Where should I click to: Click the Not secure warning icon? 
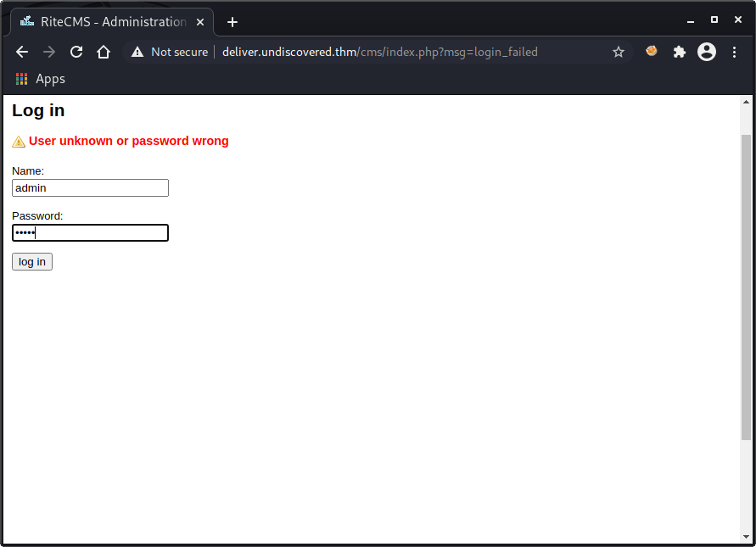pos(137,52)
